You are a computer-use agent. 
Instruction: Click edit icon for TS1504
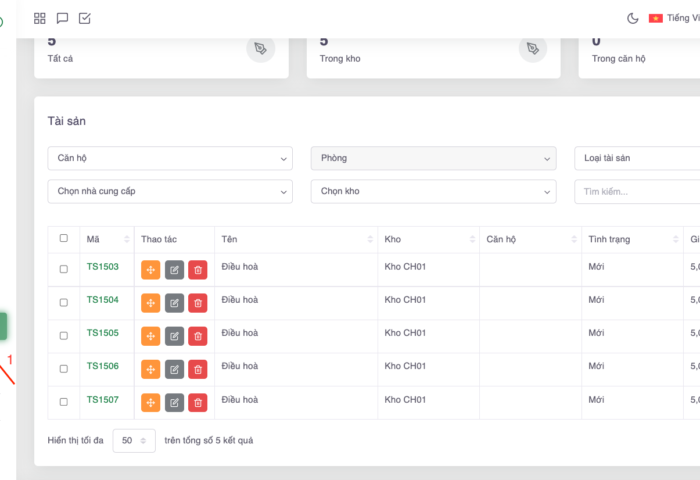point(174,302)
